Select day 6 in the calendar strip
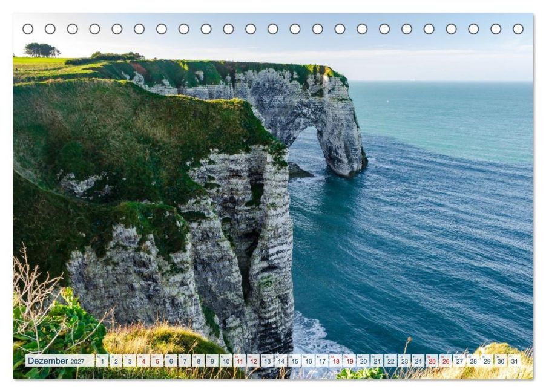Screen dimensions: 546x392 tap(171, 361)
